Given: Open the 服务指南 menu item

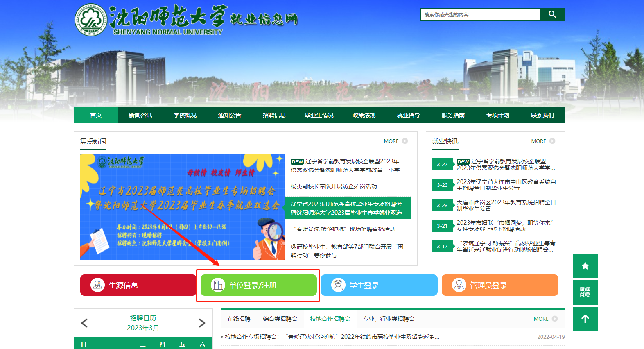Looking at the screenshot, I should pos(453,115).
